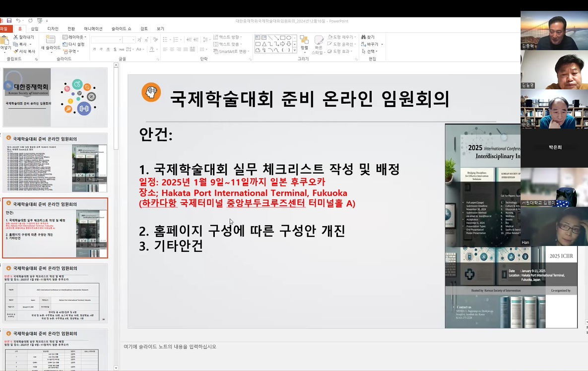This screenshot has width=588, height=371.
Task: Select the Rectangle shape in shapes gallery
Action: pyautogui.click(x=282, y=38)
